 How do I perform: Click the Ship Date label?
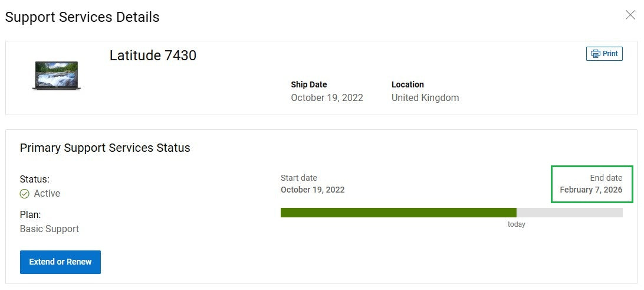[309, 84]
